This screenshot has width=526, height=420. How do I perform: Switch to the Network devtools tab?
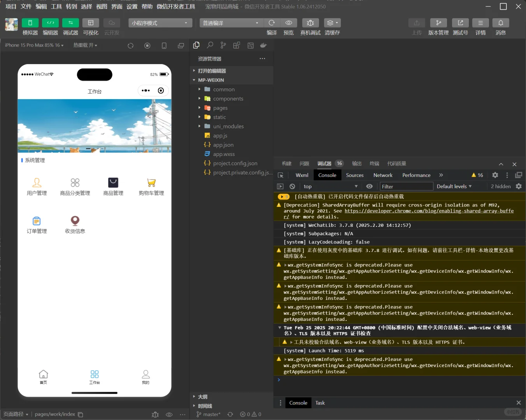point(383,175)
